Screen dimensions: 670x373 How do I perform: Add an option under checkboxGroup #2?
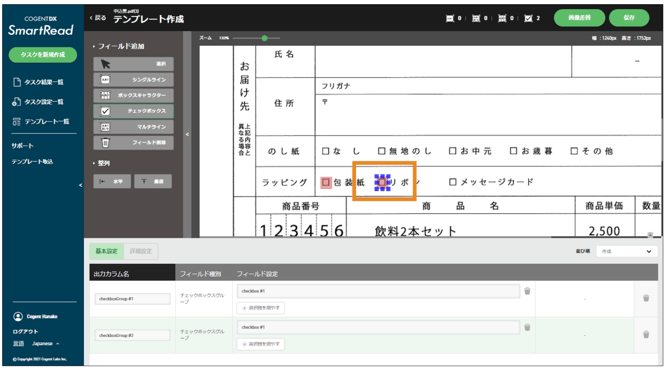point(261,344)
